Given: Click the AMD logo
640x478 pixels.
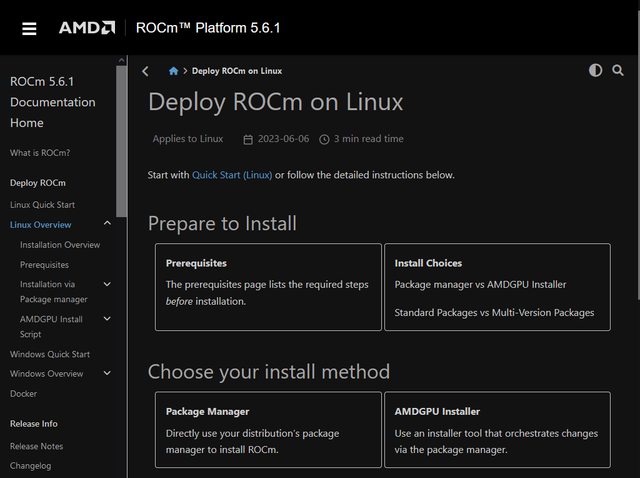Looking at the screenshot, I should click(x=86, y=28).
